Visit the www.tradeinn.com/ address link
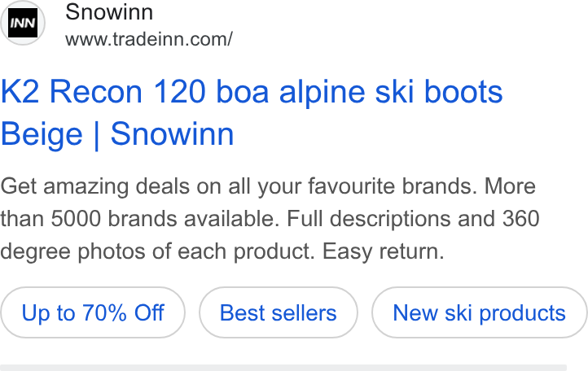The width and height of the screenshot is (588, 371). [149, 39]
